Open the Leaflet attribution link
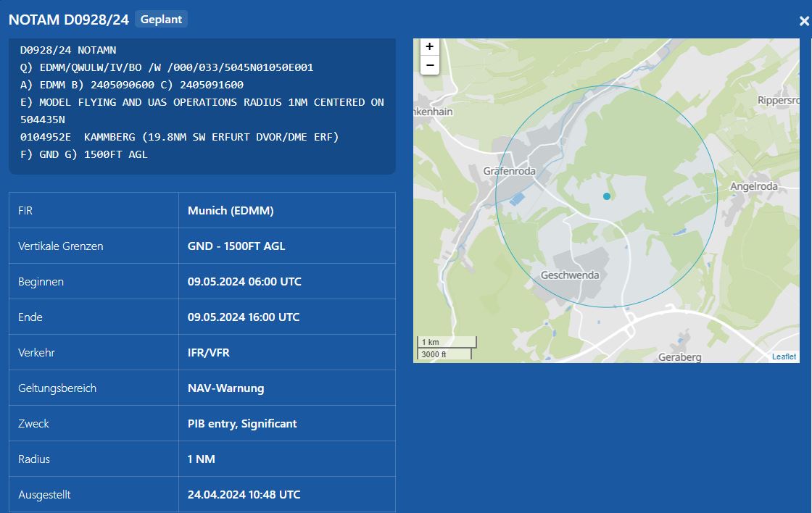The height and width of the screenshot is (513, 812). pos(784,356)
